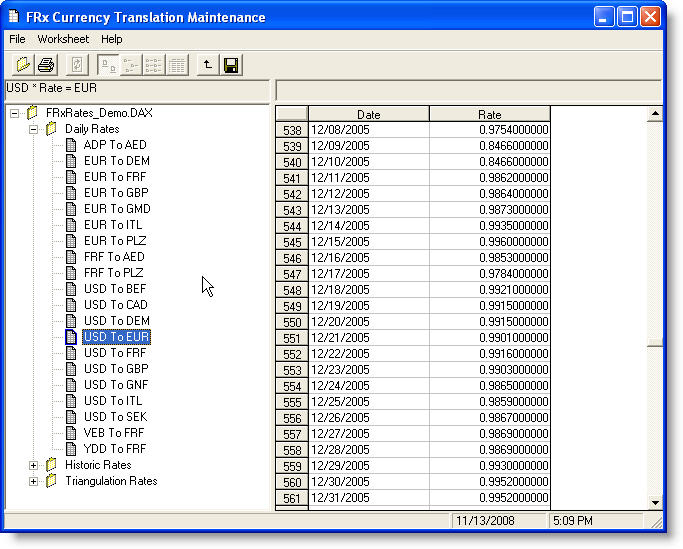Click rate cell 0.9784000000
Viewport: 683px width, 549px height.
[x=490, y=274]
